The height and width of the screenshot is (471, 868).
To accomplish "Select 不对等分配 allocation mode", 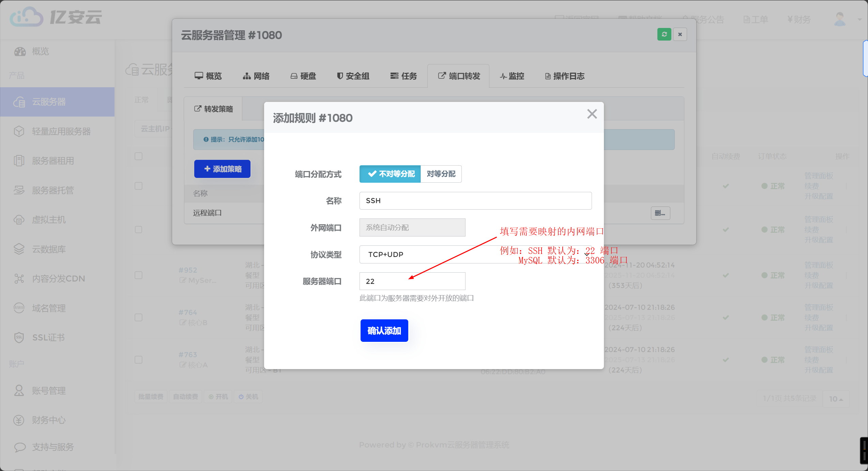I will coord(390,174).
